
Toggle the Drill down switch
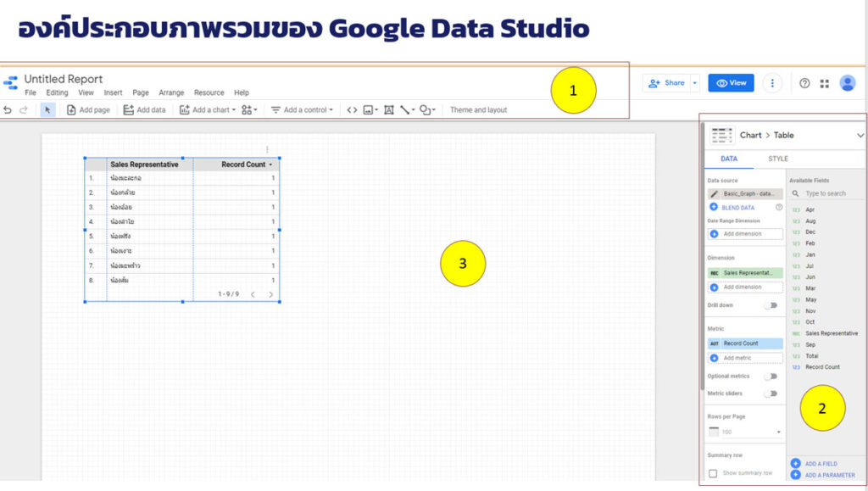coord(771,305)
